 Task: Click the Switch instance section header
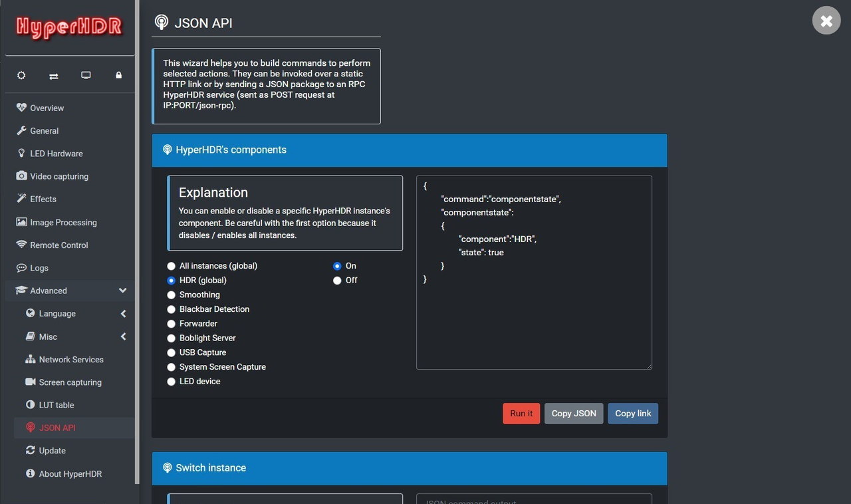click(x=410, y=468)
